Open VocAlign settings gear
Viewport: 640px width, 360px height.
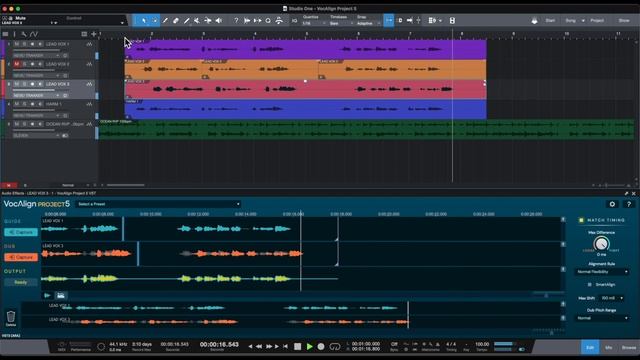[x=612, y=204]
